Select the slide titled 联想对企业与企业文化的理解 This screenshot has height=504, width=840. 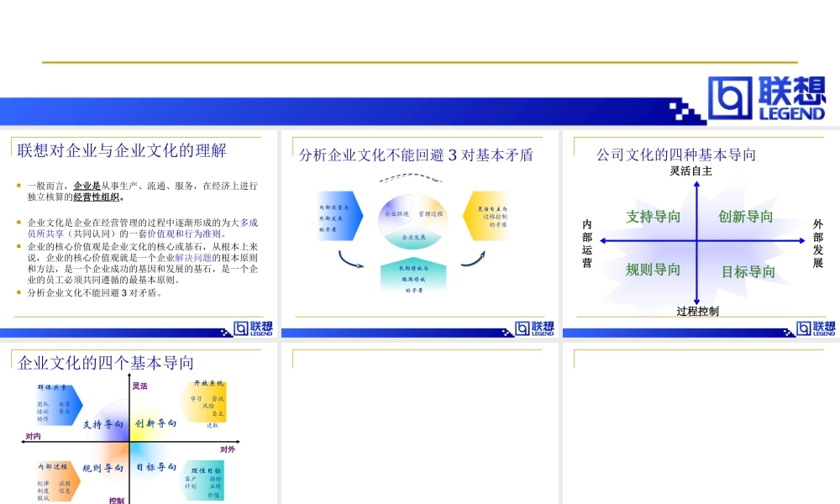point(139,234)
